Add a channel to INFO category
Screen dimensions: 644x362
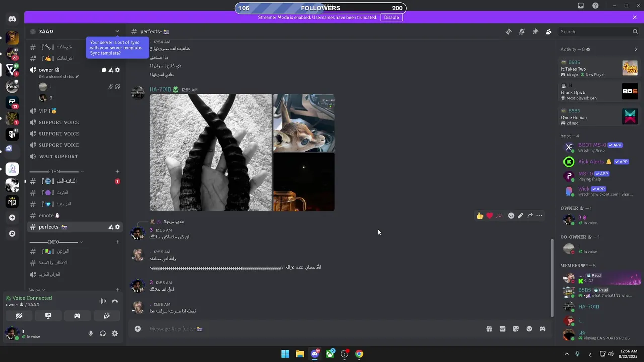(x=117, y=242)
